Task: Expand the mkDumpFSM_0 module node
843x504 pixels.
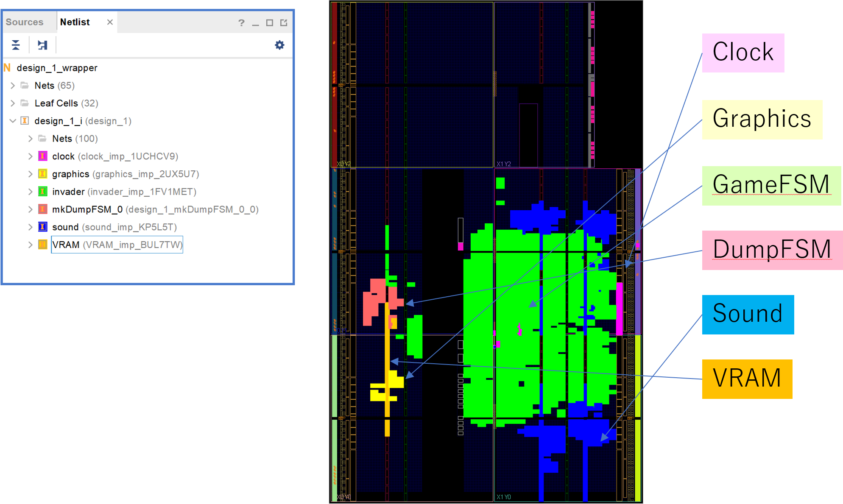Action: (30, 209)
